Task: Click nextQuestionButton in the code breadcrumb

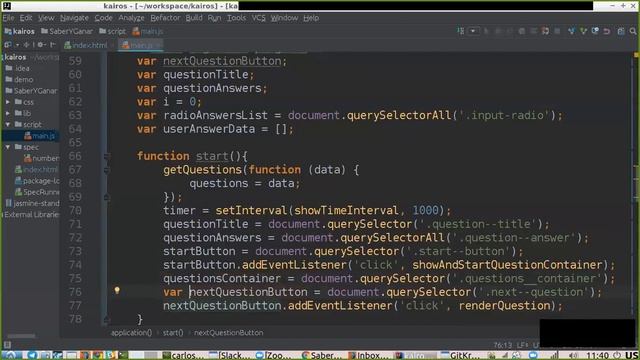Action: coord(229,333)
